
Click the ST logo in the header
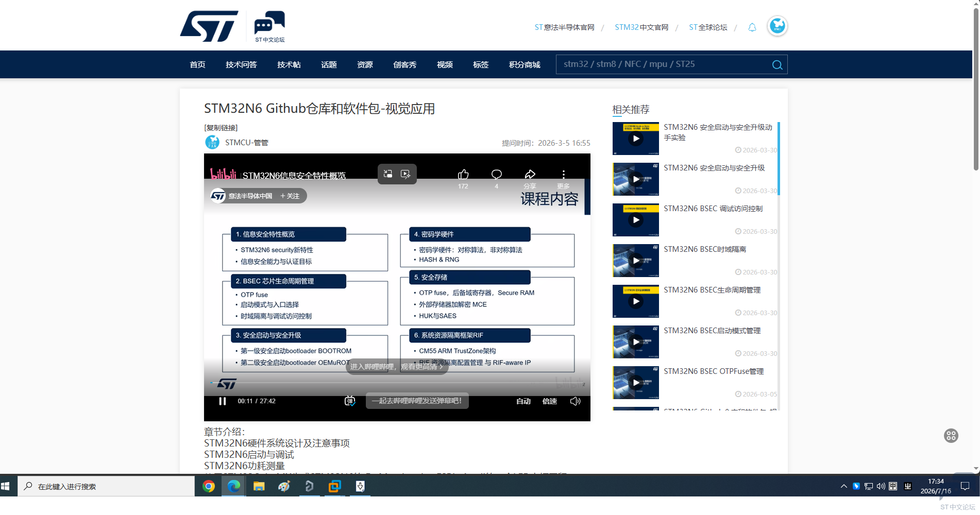pyautogui.click(x=209, y=26)
